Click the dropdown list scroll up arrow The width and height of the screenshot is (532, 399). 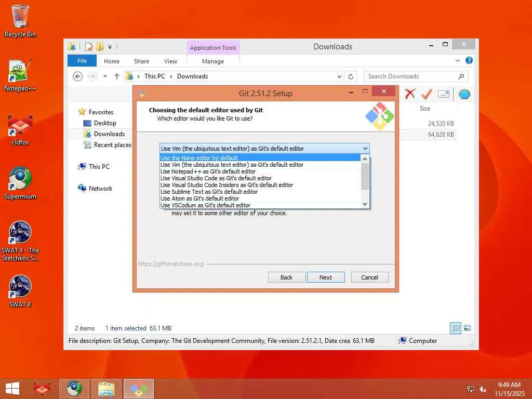pyautogui.click(x=365, y=159)
